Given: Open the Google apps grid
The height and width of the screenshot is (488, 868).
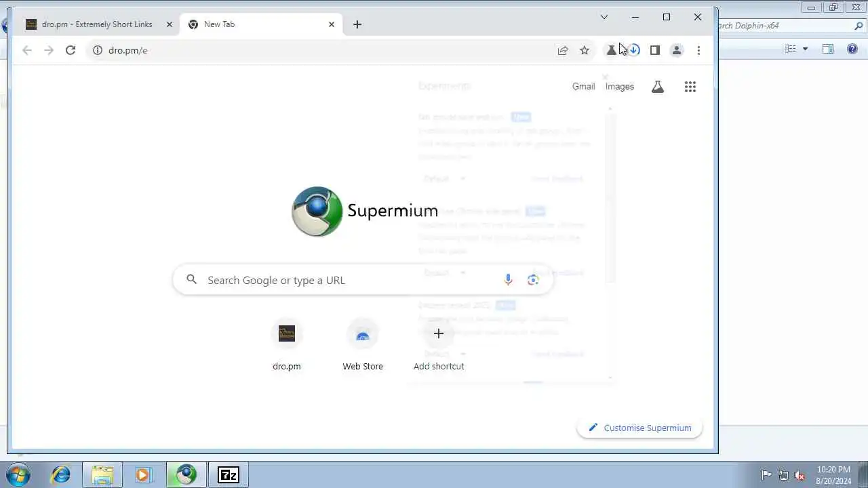Looking at the screenshot, I should (690, 87).
